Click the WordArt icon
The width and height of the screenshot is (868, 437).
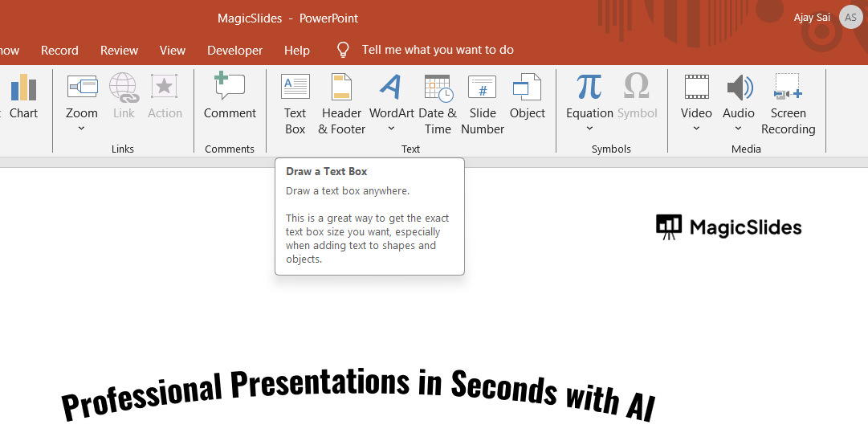pyautogui.click(x=391, y=87)
